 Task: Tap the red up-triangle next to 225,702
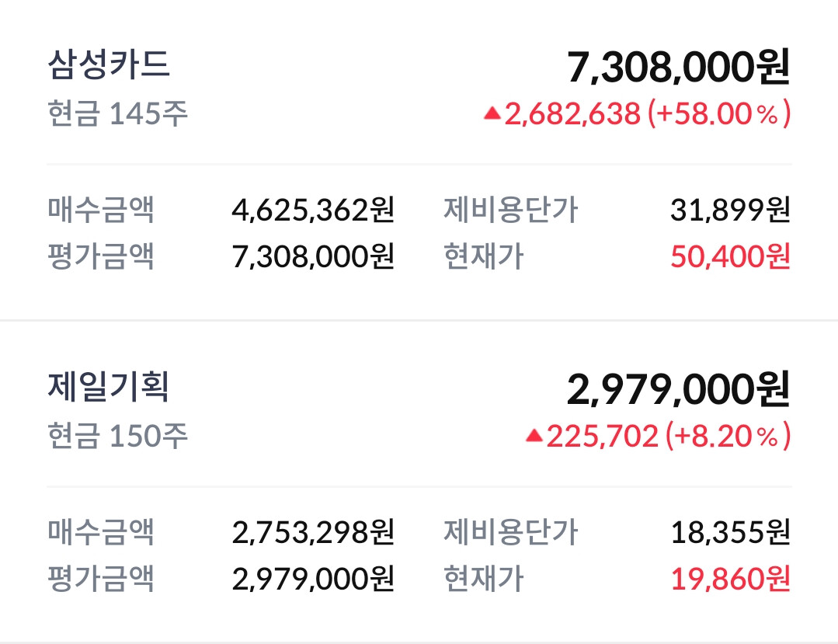[x=534, y=437]
